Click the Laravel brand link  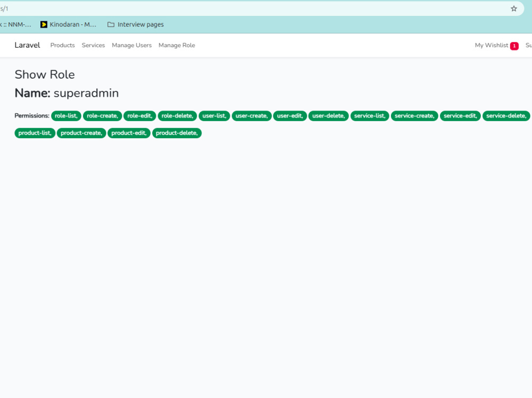click(x=27, y=45)
